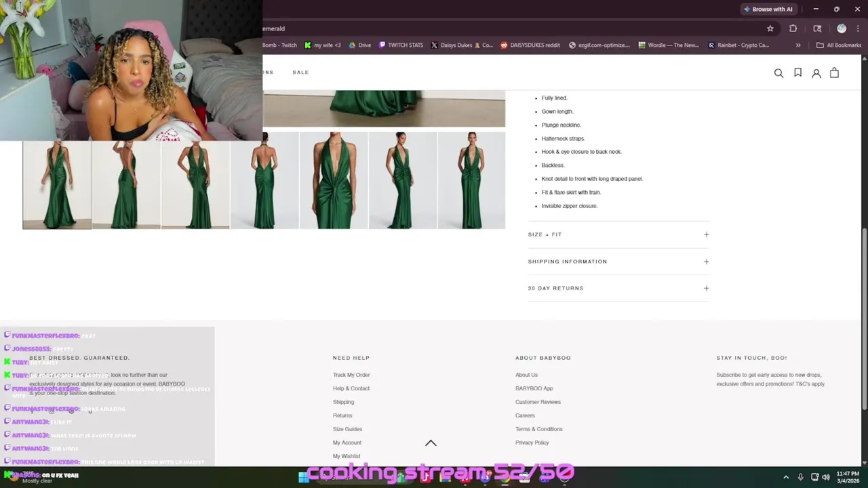Open the taskbar clock showing 11:47 PM

(x=848, y=477)
